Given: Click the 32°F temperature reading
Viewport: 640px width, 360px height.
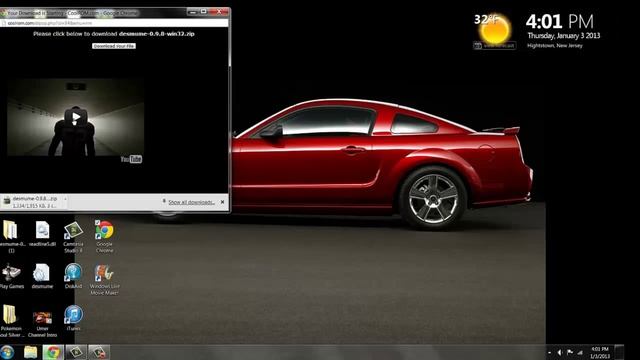Looking at the screenshot, I should coord(487,19).
